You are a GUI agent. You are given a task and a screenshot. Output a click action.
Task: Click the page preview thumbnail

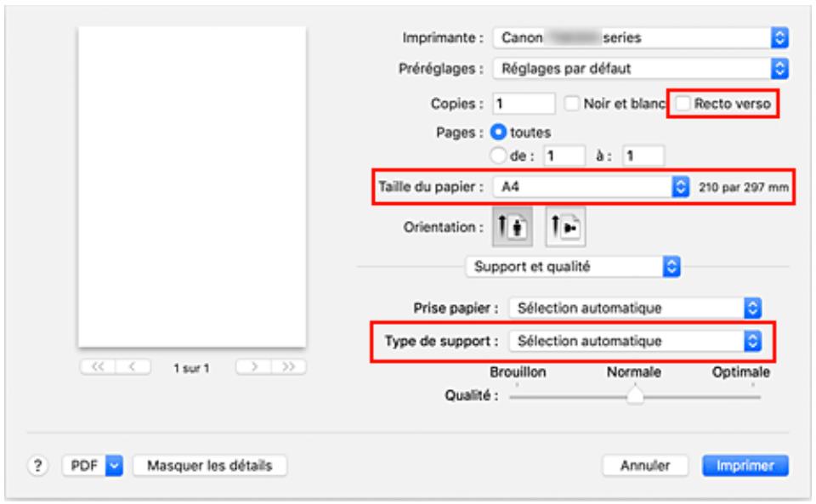192,187
